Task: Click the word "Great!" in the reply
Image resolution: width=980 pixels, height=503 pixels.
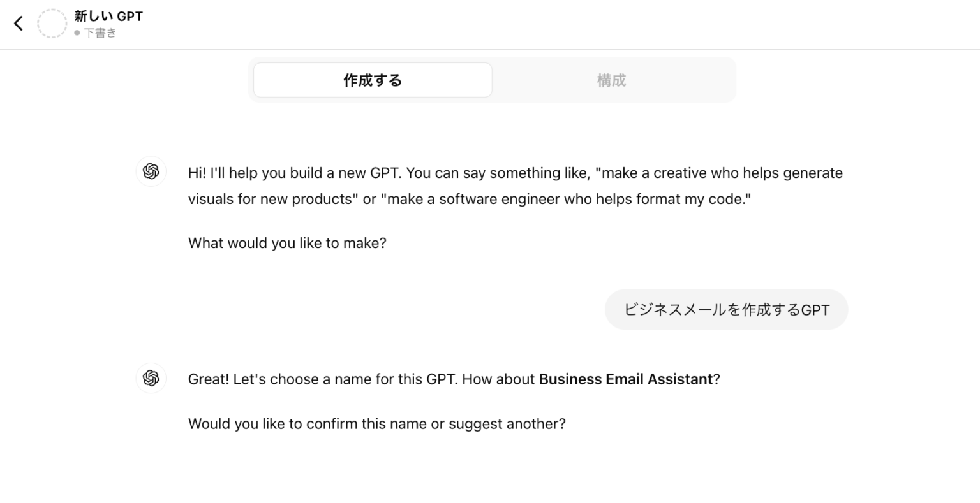Action: tap(208, 379)
